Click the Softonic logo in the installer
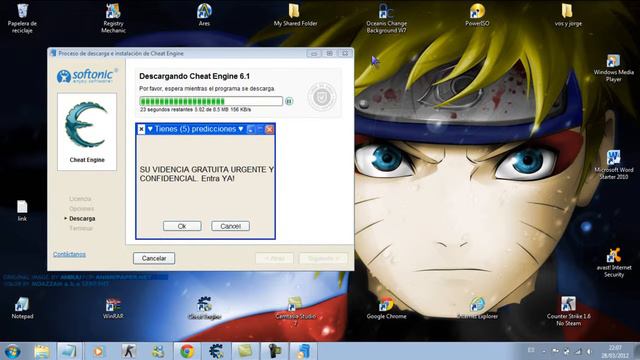The width and height of the screenshot is (640, 360). click(87, 76)
